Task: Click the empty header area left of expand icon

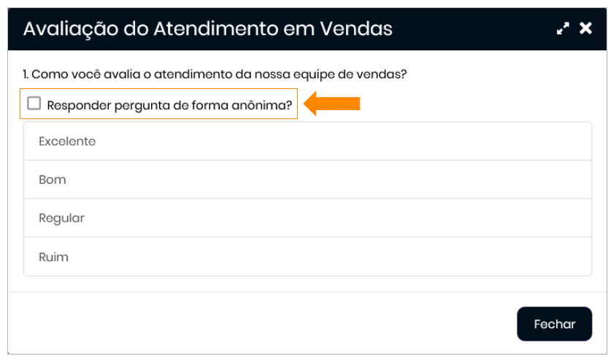Action: click(x=474, y=28)
